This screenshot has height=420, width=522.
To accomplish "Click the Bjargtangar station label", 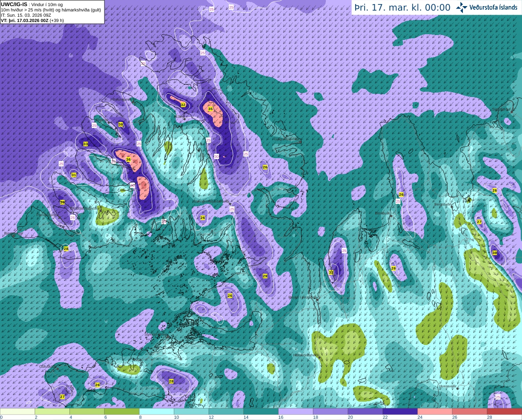I will coord(13,234).
